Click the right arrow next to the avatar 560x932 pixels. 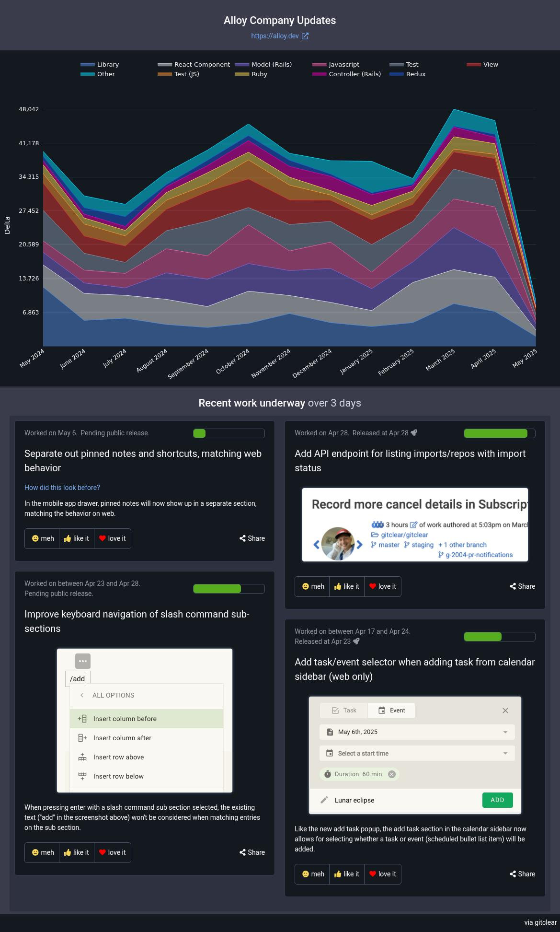click(x=360, y=545)
